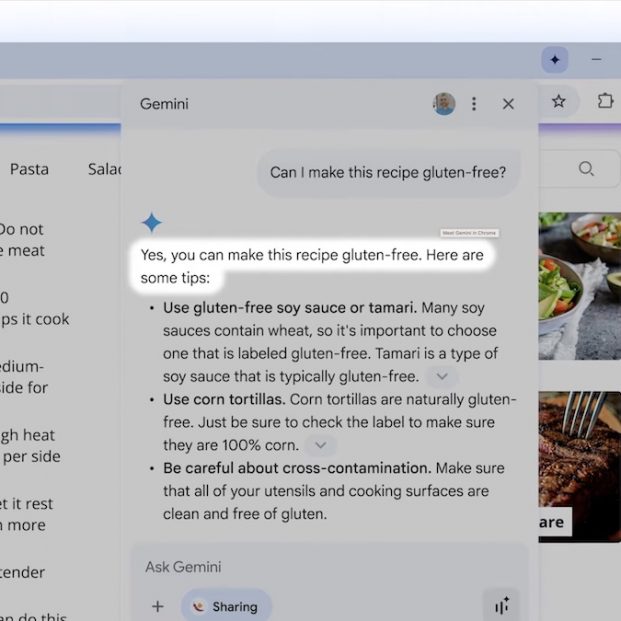Expand the chevron after the corn tortillas tip
Screen dimensions: 621x621
[319, 446]
